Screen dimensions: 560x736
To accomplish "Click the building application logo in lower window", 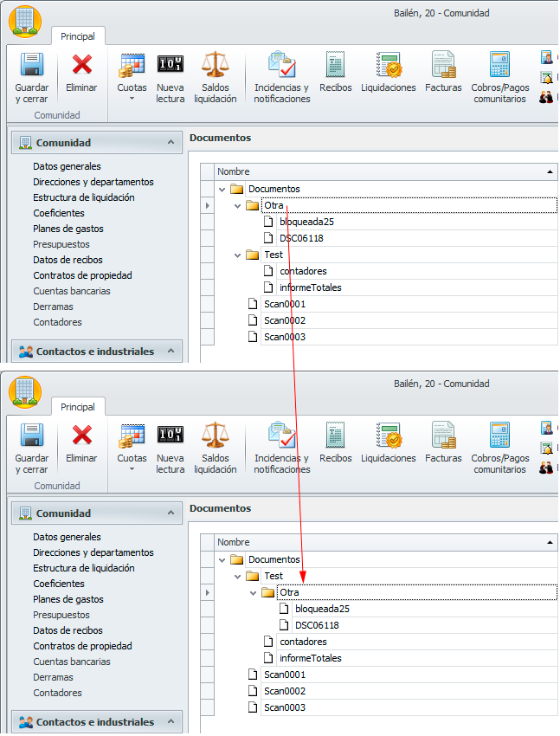I will pyautogui.click(x=25, y=392).
